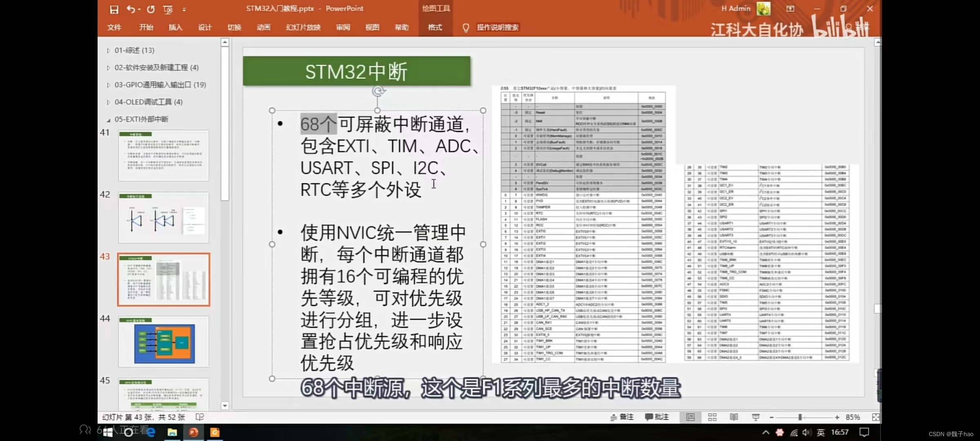Open the 幻灯片放映 ribbon tab
This screenshot has height=441, width=980.
click(x=303, y=27)
